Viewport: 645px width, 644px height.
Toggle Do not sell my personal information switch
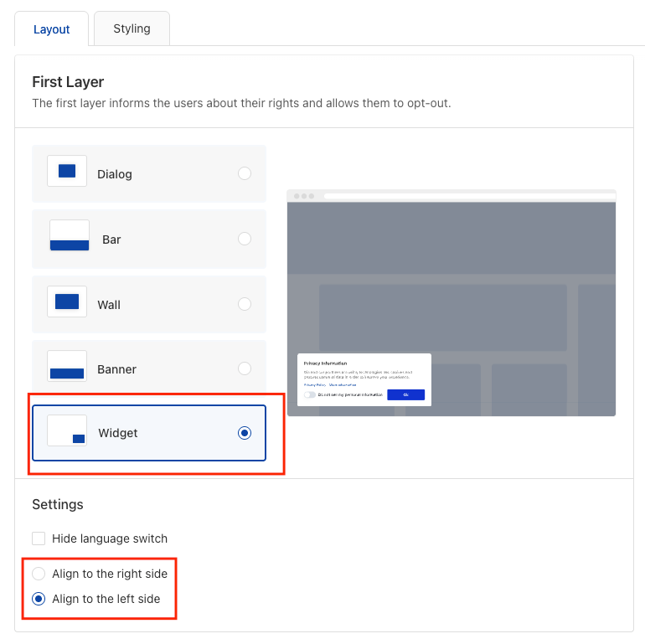[310, 394]
